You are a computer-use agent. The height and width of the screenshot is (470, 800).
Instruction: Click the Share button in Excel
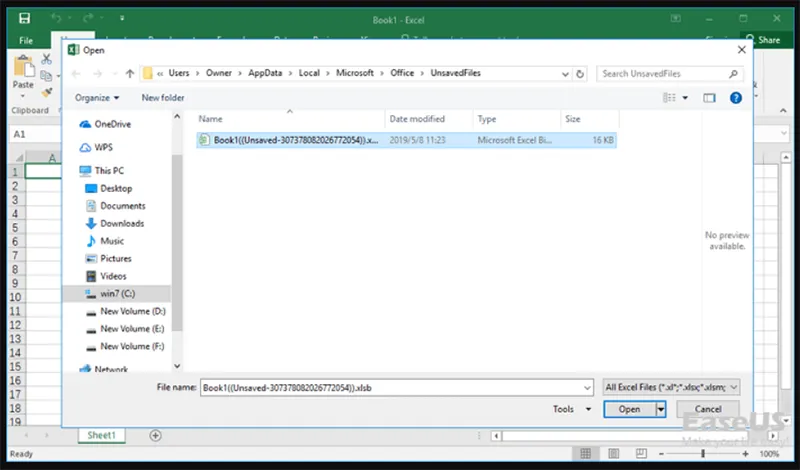point(763,40)
